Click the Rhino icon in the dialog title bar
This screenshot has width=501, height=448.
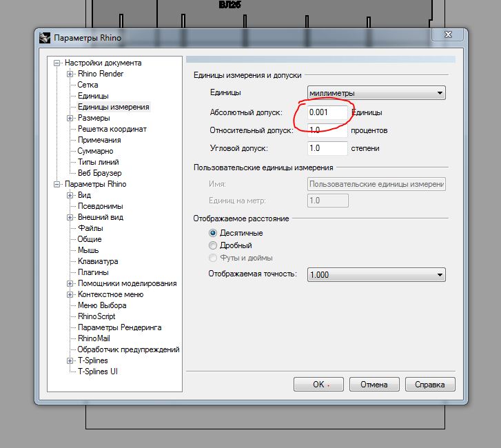(x=45, y=38)
